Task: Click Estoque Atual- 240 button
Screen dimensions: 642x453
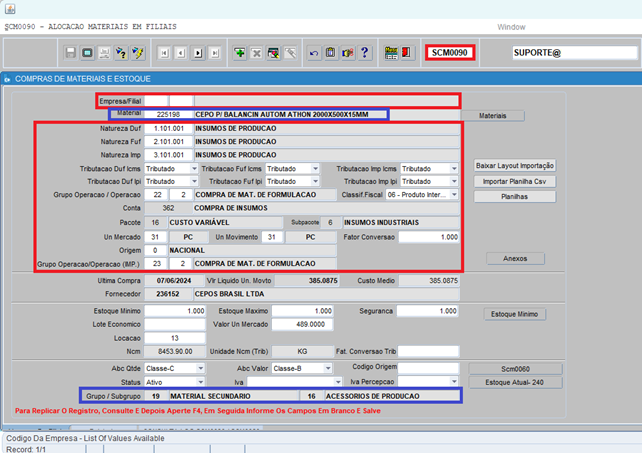Action: 515,383
